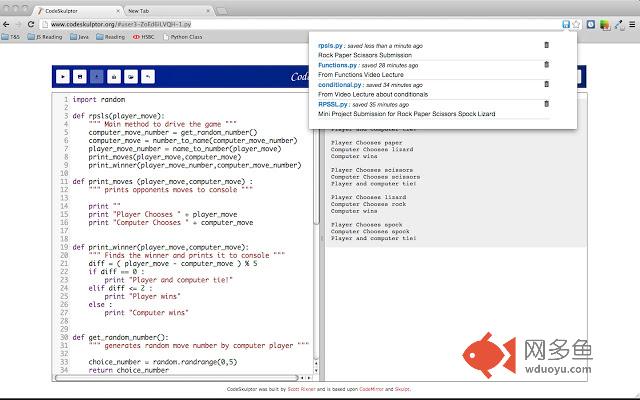Click the Load folder icon in toolbar
This screenshot has height=400, width=640.
[131, 76]
